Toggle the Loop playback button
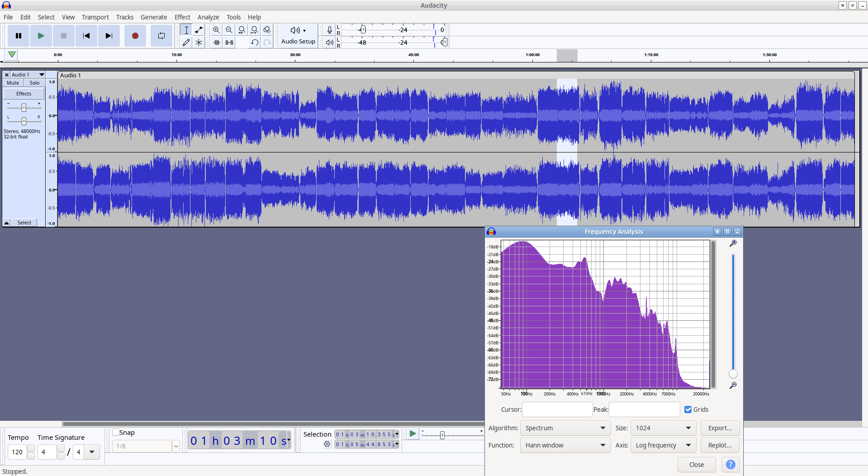The image size is (868, 476). pos(161,36)
